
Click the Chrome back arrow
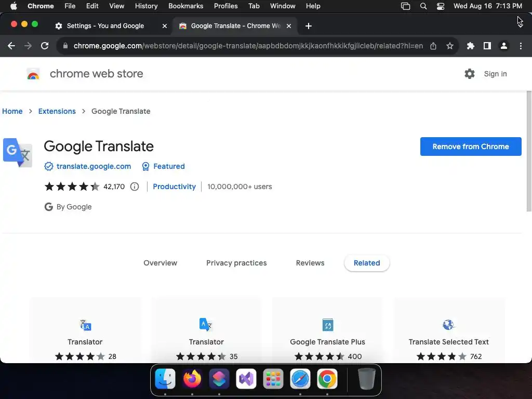pos(11,46)
